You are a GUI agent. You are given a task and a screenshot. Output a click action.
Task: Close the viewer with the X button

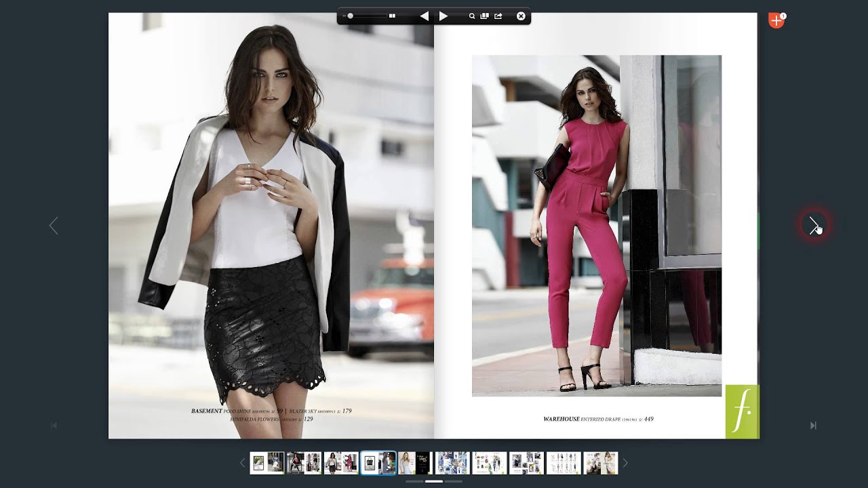point(521,16)
